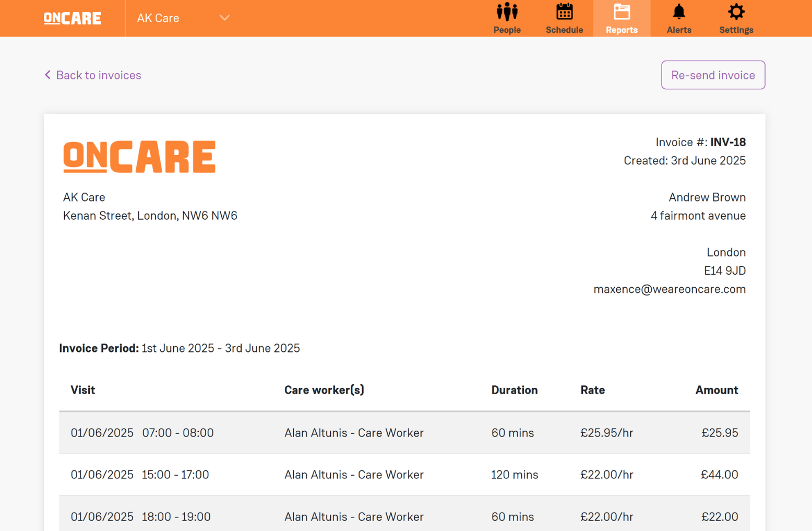812x531 pixels.
Task: Click the invoice number INV-18
Action: click(727, 142)
